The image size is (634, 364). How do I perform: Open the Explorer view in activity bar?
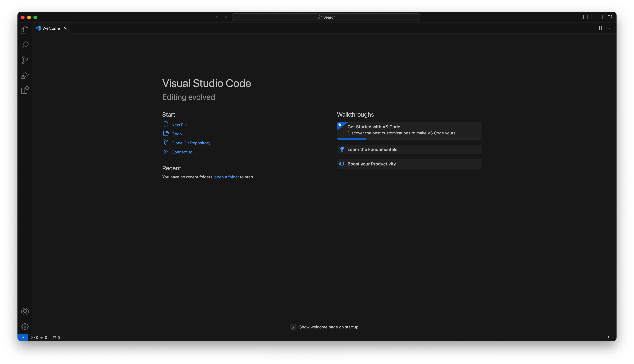(x=25, y=30)
